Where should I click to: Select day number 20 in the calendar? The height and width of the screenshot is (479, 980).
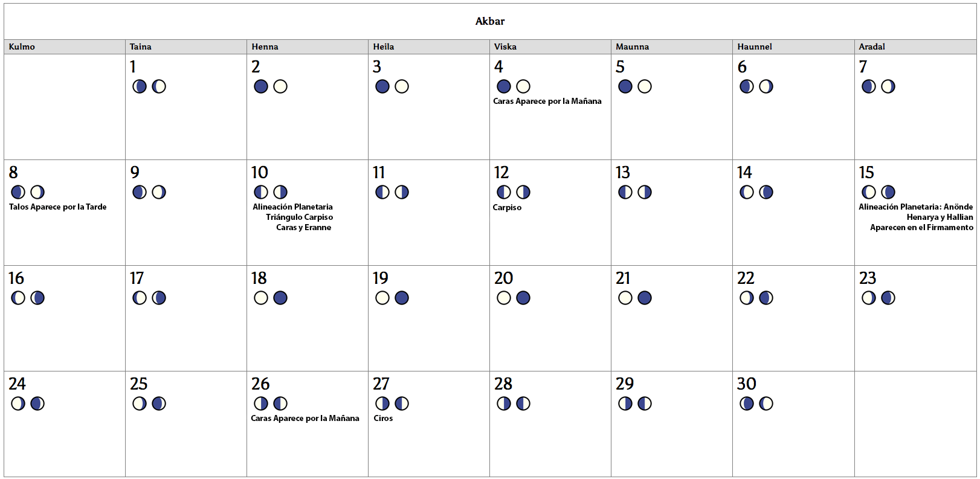click(503, 278)
